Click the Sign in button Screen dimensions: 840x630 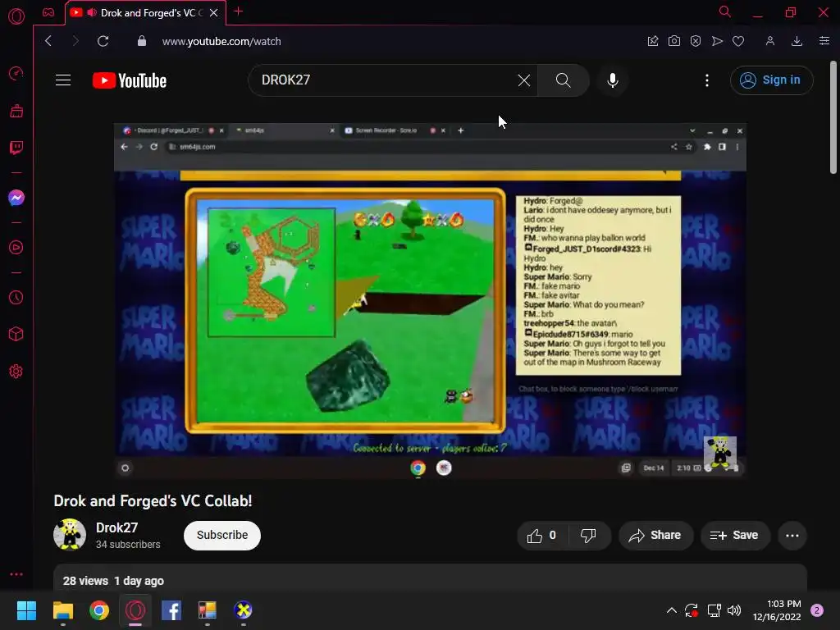pos(771,80)
